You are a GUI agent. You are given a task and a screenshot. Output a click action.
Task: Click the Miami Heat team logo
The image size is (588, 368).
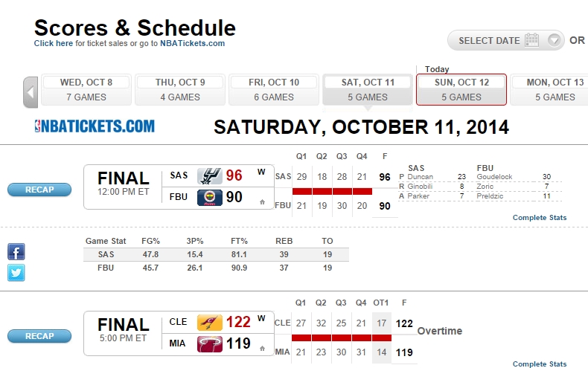(x=210, y=344)
